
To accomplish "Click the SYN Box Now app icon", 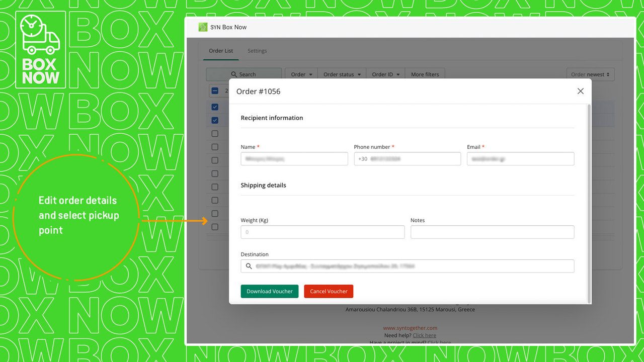I will click(x=203, y=27).
